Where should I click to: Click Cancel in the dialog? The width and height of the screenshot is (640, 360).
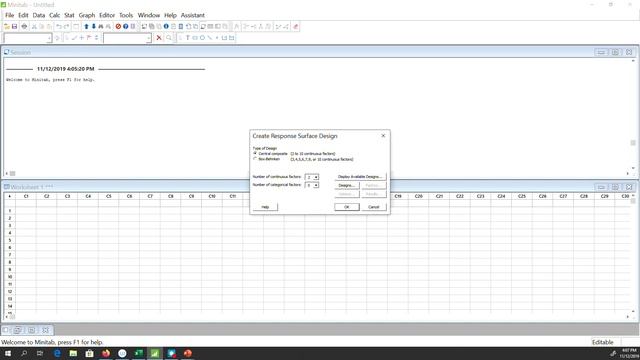373,207
